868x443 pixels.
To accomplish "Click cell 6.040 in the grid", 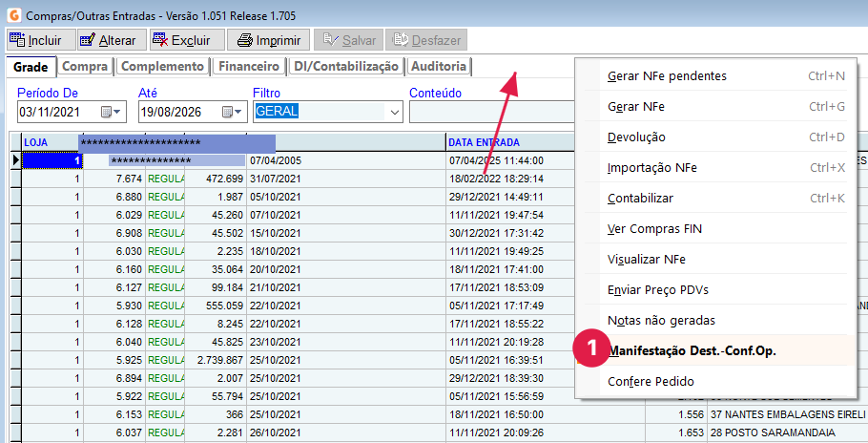I will point(114,342).
